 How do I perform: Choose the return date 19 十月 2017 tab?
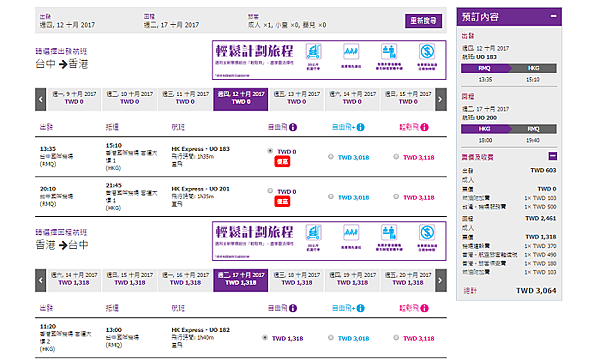352,280
